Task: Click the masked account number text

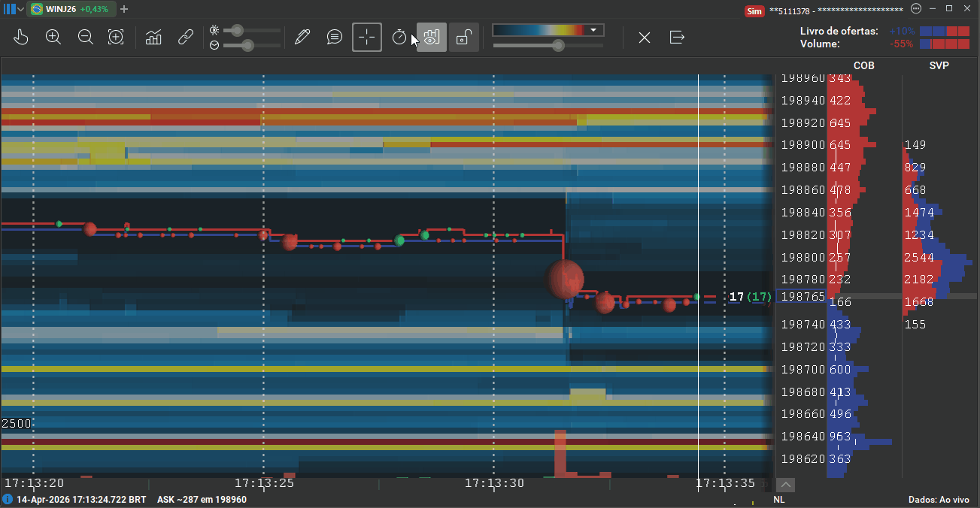Action: (836, 11)
